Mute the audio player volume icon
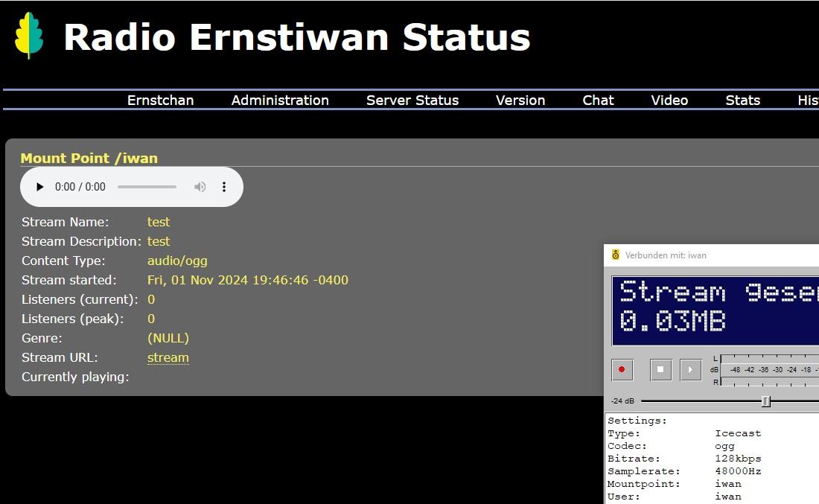Viewport: 819px width, 504px height. coord(200,187)
